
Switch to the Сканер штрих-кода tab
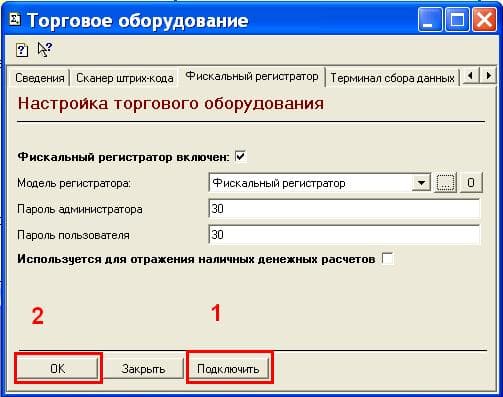click(125, 78)
